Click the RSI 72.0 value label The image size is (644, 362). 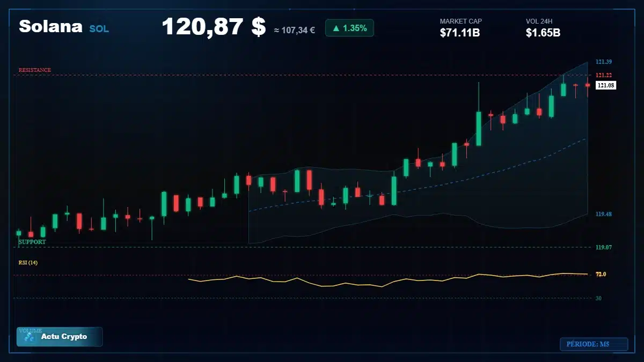601,274
